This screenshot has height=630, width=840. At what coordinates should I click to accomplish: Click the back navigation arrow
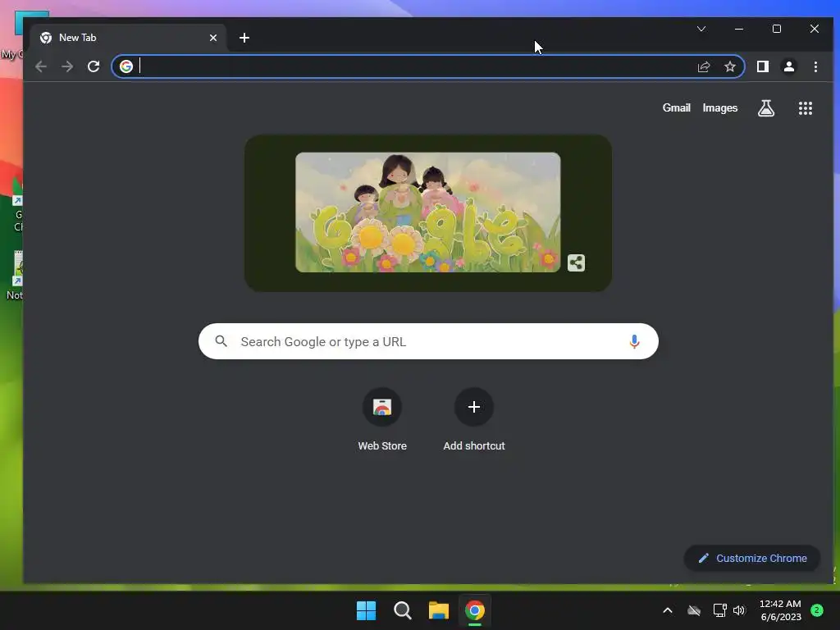(x=41, y=66)
